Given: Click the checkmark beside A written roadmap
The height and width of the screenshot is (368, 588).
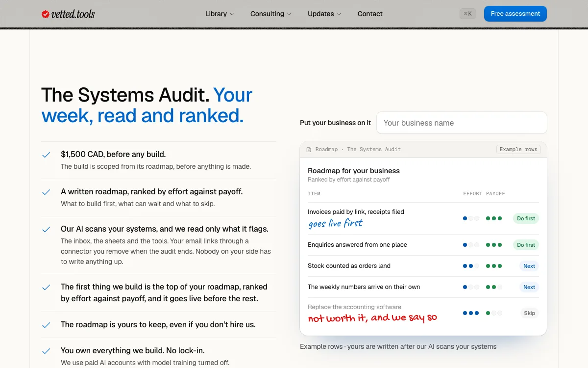Looking at the screenshot, I should click(x=46, y=192).
